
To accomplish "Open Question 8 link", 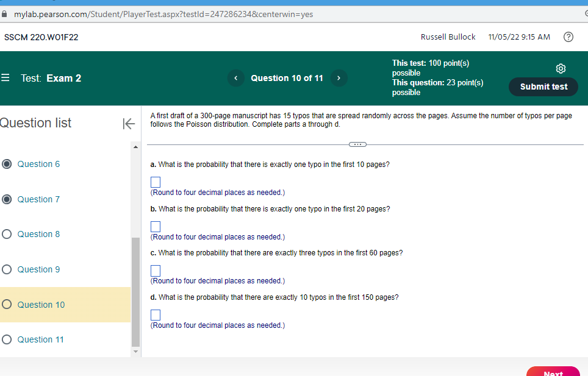I will [x=38, y=234].
